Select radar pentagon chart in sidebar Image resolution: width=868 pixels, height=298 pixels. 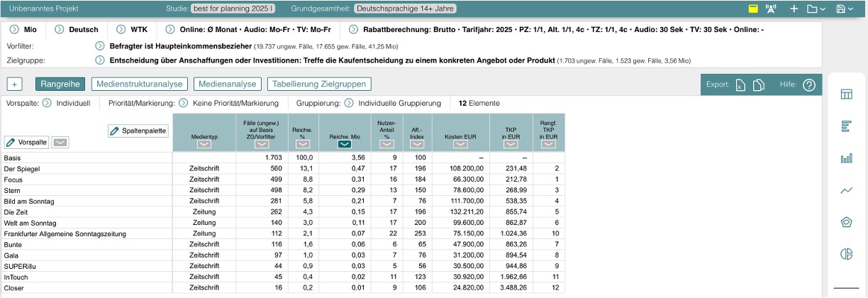pos(846,222)
